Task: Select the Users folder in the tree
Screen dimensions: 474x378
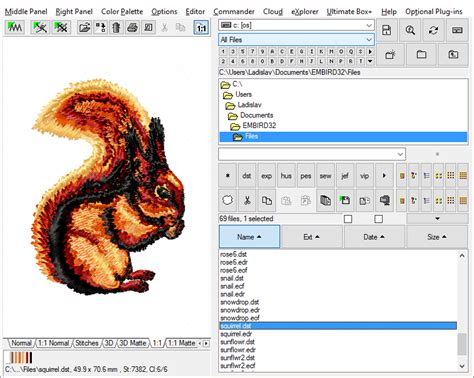Action: pyautogui.click(x=243, y=94)
